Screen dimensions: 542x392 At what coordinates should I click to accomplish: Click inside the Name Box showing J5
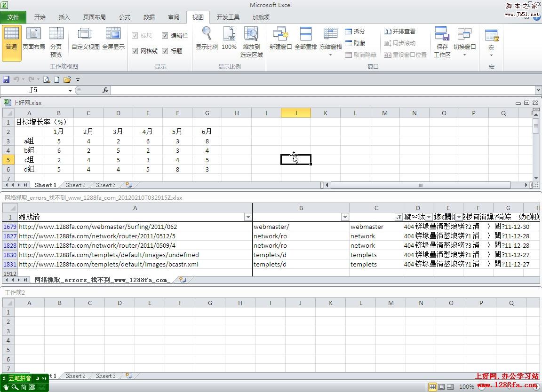tap(33, 90)
